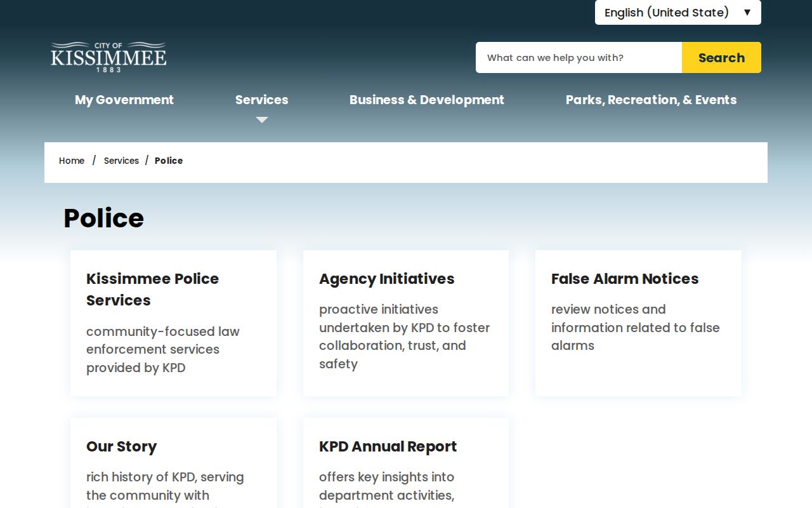Open the Business & Development menu
812x508 pixels.
(427, 100)
